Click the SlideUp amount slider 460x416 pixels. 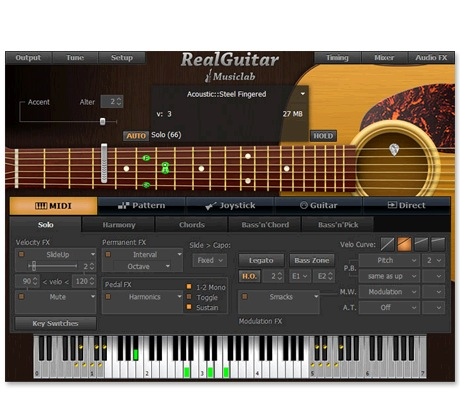[x=53, y=266]
